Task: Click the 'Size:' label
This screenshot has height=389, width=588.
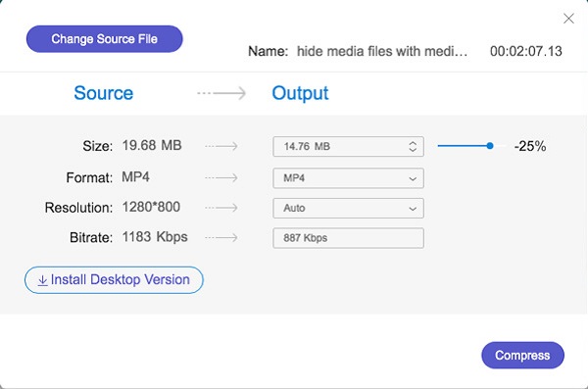Action: (x=97, y=146)
